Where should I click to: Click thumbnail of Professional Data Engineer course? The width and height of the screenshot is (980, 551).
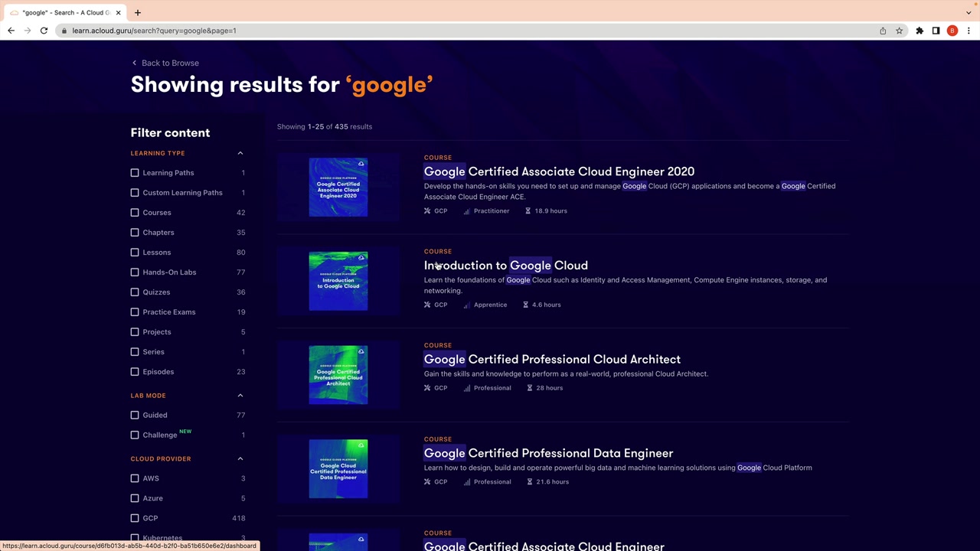pos(338,469)
